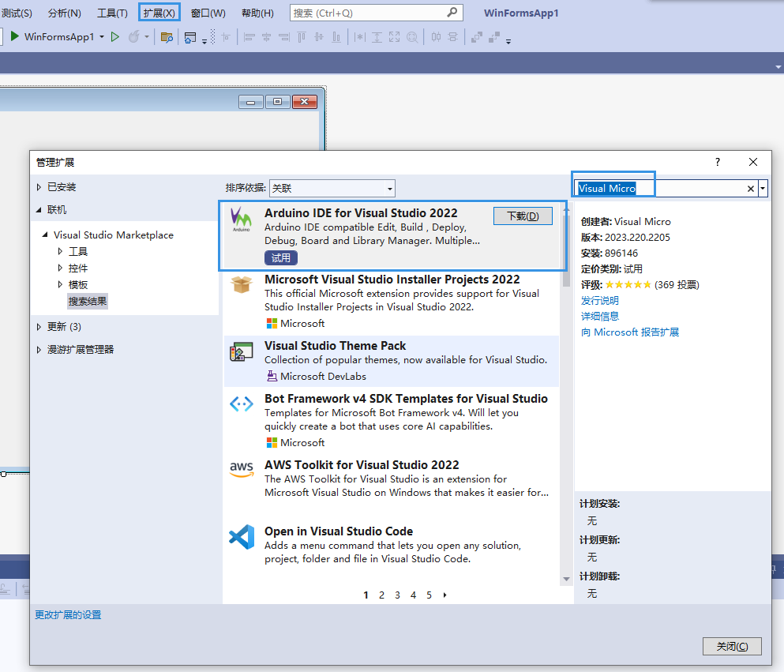This screenshot has width=784, height=672.
Task: Open extension search box history dropdown
Action: click(x=763, y=189)
